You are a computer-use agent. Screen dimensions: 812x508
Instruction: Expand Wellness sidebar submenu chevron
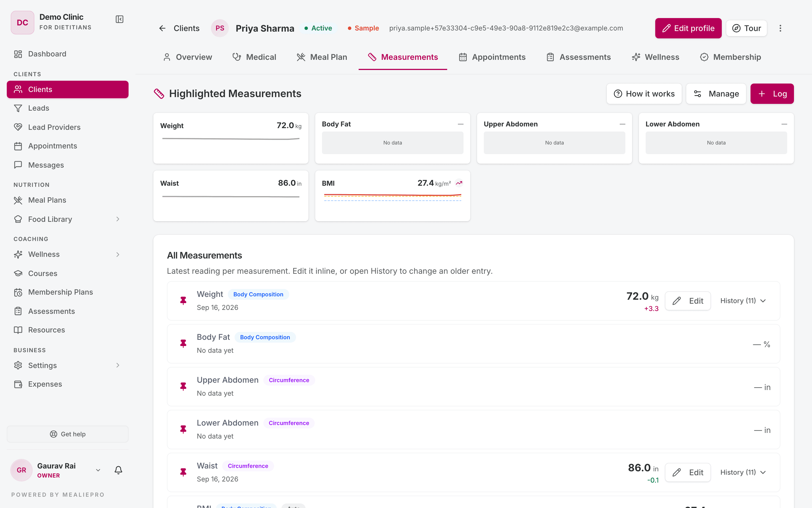point(118,254)
